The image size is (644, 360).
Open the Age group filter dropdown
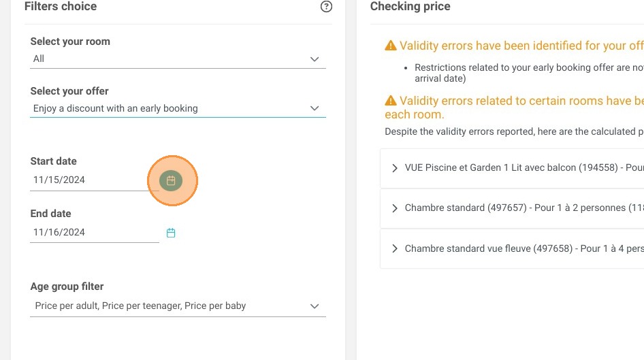(x=178, y=306)
